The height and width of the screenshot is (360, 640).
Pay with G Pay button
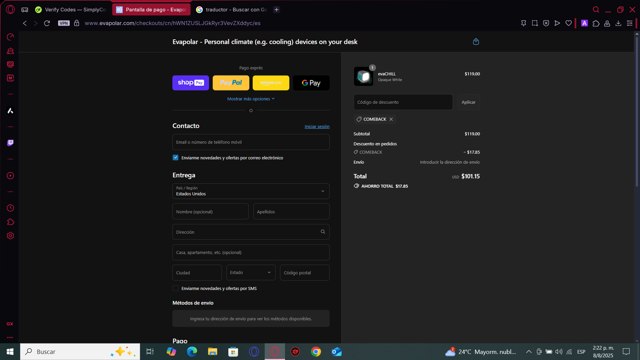coord(311,83)
